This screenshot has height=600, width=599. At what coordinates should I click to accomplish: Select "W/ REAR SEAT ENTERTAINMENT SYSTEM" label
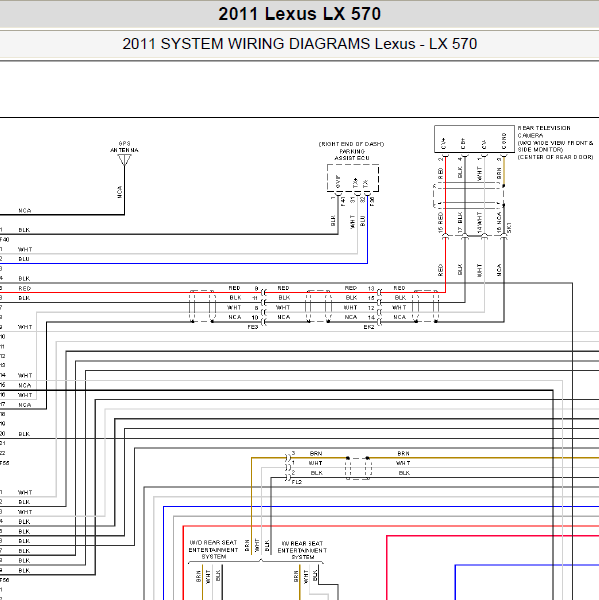[302, 550]
